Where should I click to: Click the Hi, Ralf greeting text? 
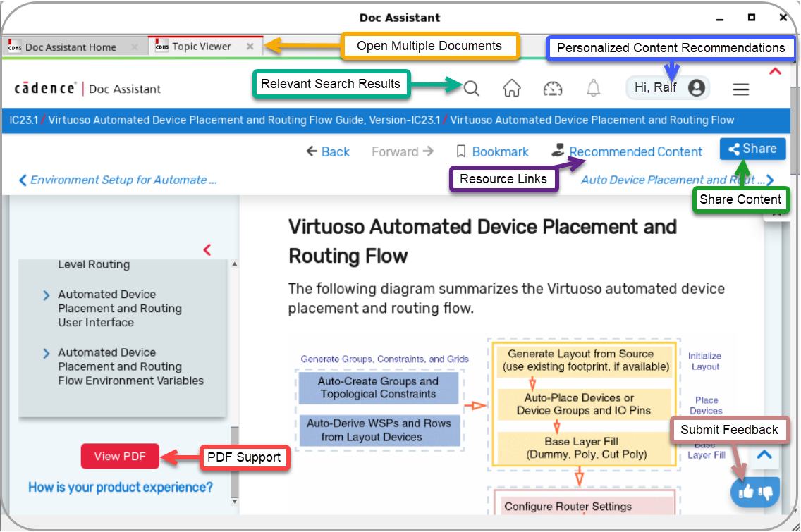656,88
